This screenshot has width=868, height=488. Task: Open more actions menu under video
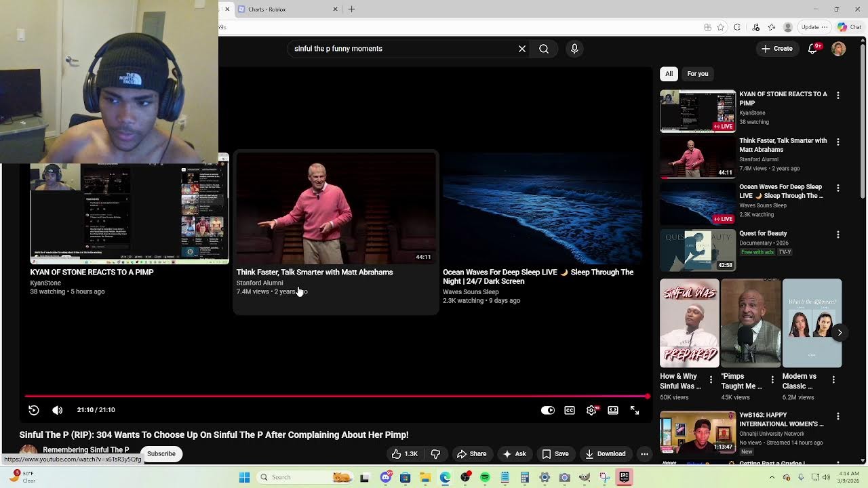645,454
